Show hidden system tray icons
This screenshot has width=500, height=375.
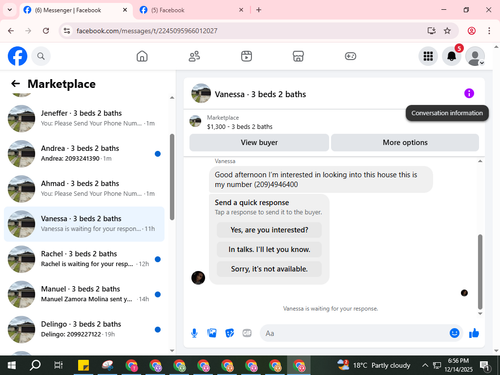click(x=425, y=365)
